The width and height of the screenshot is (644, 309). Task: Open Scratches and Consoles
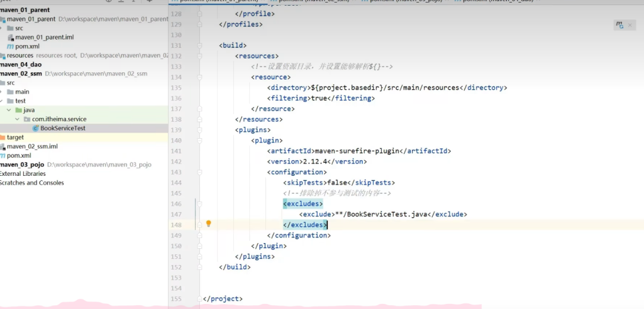31,183
